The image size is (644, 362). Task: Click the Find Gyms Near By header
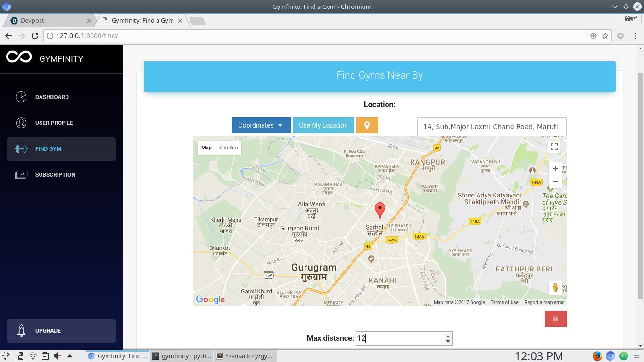[380, 75]
